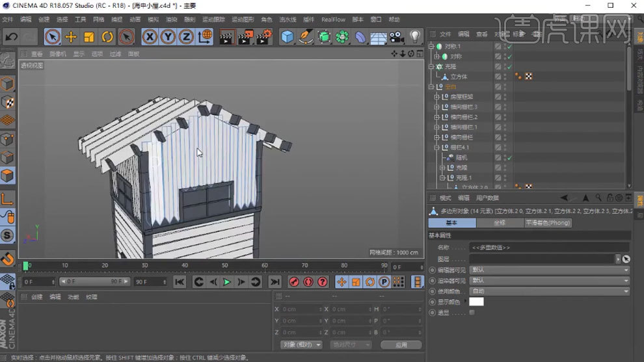Open the 使用颜色 dropdown
This screenshot has height=362, width=644.
549,291
